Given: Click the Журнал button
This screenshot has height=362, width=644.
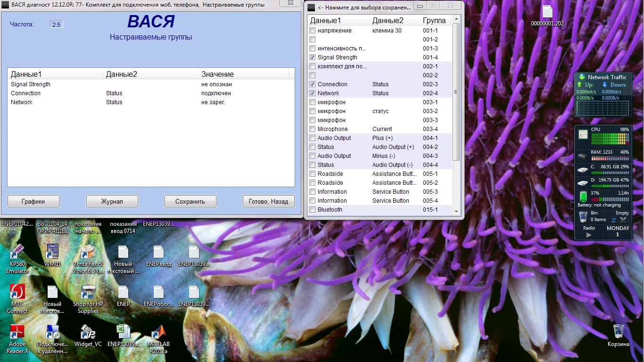Looking at the screenshot, I should click(112, 201).
